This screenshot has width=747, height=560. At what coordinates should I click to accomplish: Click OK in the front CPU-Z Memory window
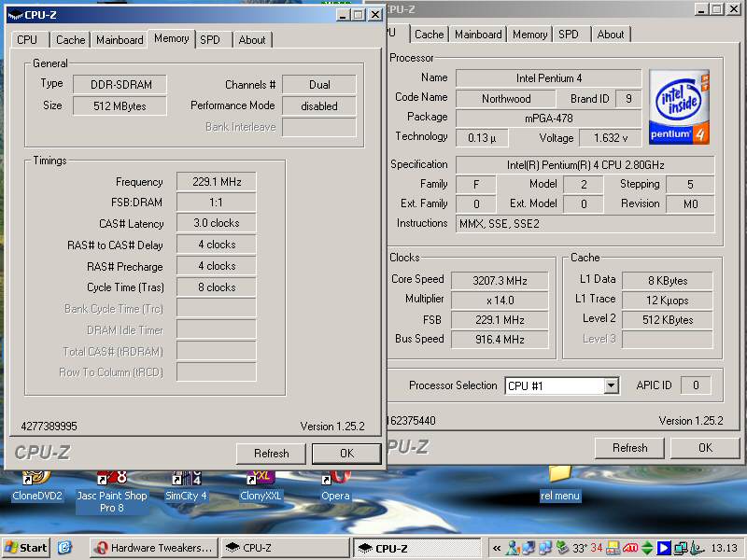pos(346,454)
